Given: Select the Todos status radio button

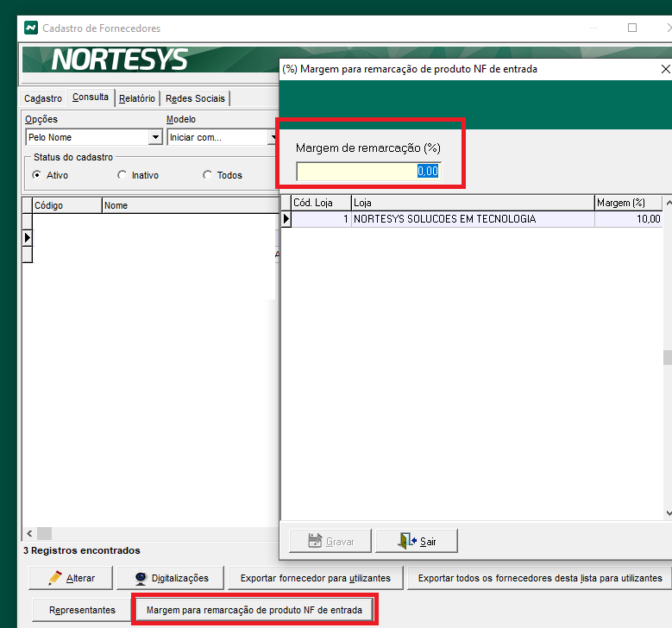Looking at the screenshot, I should point(207,175).
